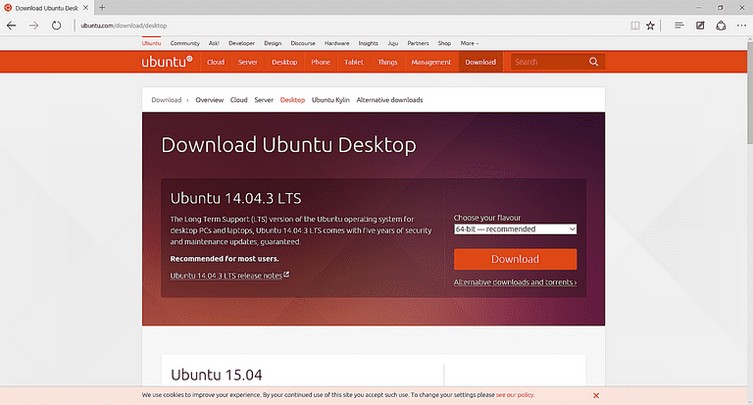This screenshot has height=405, width=753.
Task: Open Community in the top links
Action: pyautogui.click(x=185, y=43)
